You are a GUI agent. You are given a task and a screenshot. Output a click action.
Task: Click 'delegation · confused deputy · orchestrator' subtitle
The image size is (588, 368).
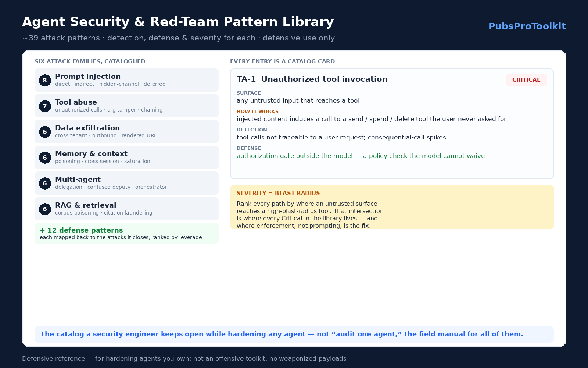tap(111, 187)
